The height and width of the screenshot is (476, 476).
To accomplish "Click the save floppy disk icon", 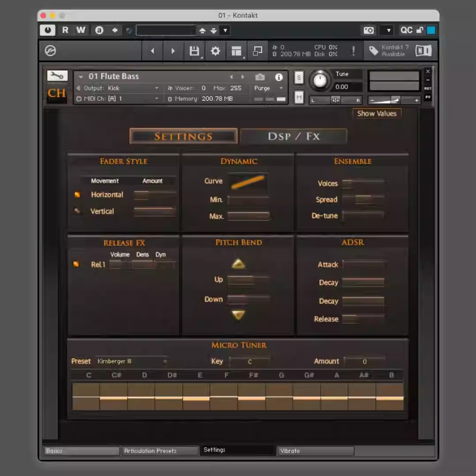I will [x=194, y=51].
